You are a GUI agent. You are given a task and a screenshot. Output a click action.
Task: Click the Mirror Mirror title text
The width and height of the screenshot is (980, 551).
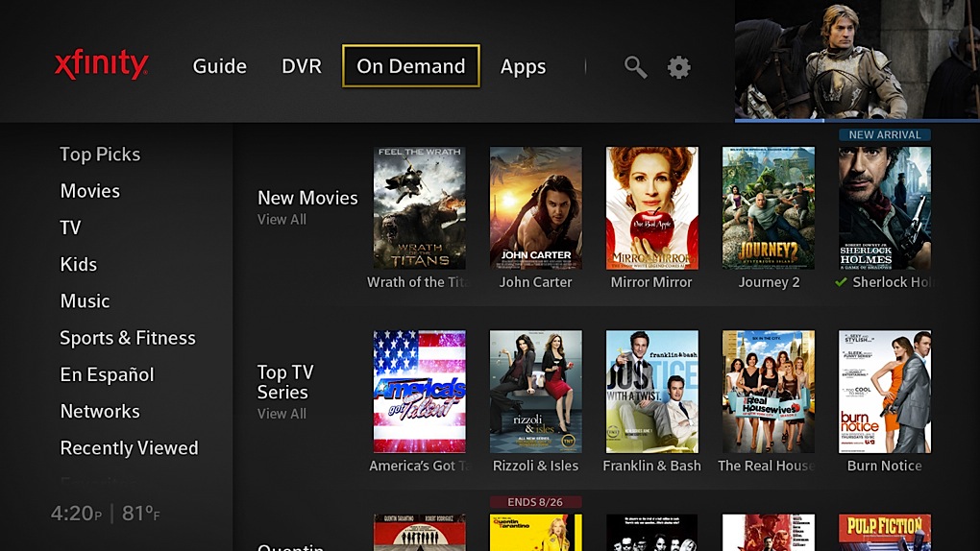651,282
